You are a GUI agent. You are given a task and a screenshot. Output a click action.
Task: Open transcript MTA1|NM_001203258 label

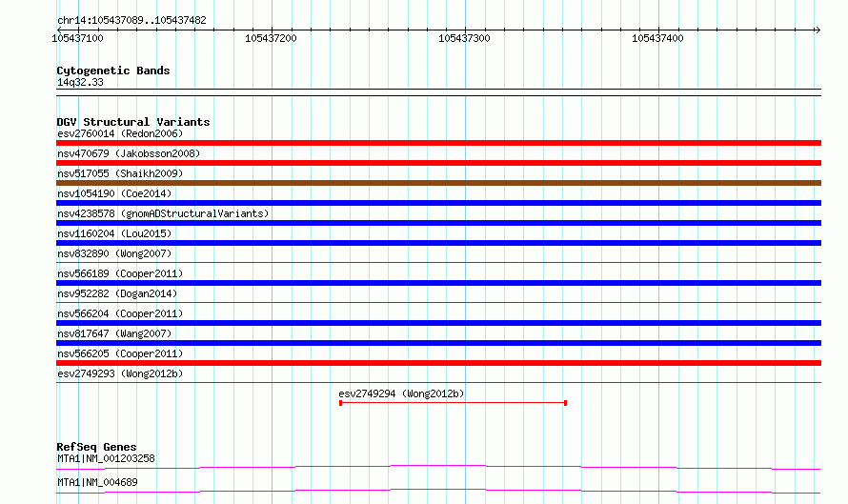pos(106,458)
